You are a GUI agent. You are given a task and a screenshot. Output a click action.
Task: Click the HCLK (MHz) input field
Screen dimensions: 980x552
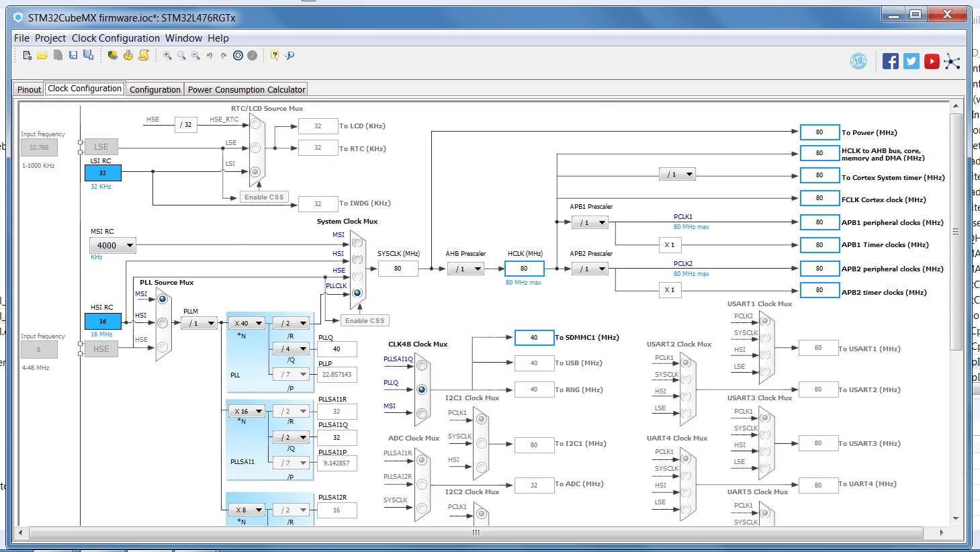coord(524,269)
